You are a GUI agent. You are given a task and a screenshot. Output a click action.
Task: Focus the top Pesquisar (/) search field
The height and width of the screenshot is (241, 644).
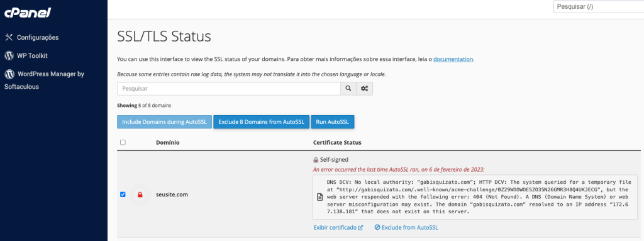(x=599, y=6)
